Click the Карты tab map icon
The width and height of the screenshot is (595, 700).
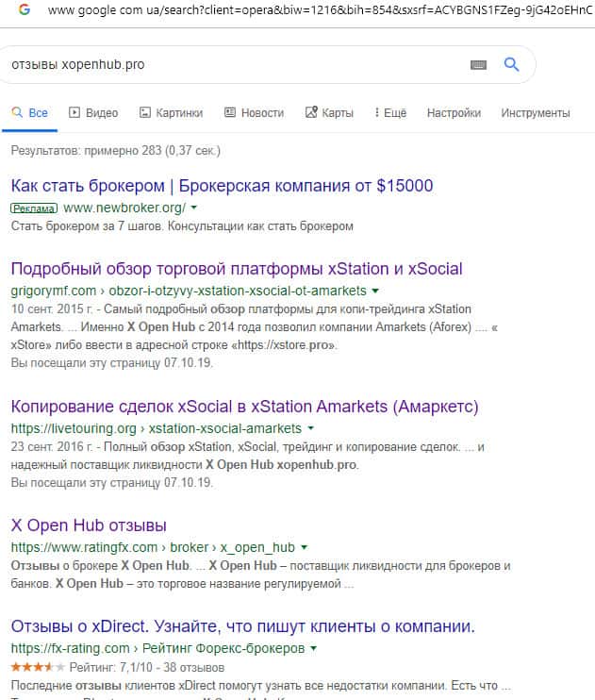pyautogui.click(x=311, y=113)
